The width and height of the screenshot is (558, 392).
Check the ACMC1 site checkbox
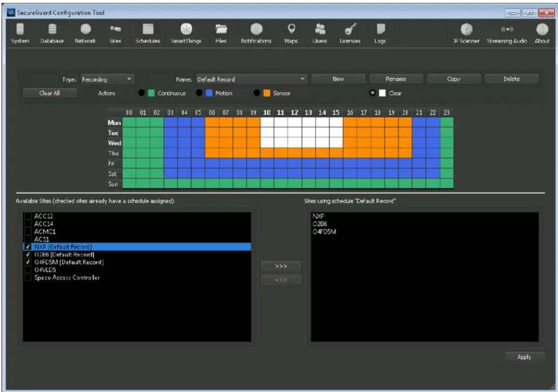click(x=28, y=232)
